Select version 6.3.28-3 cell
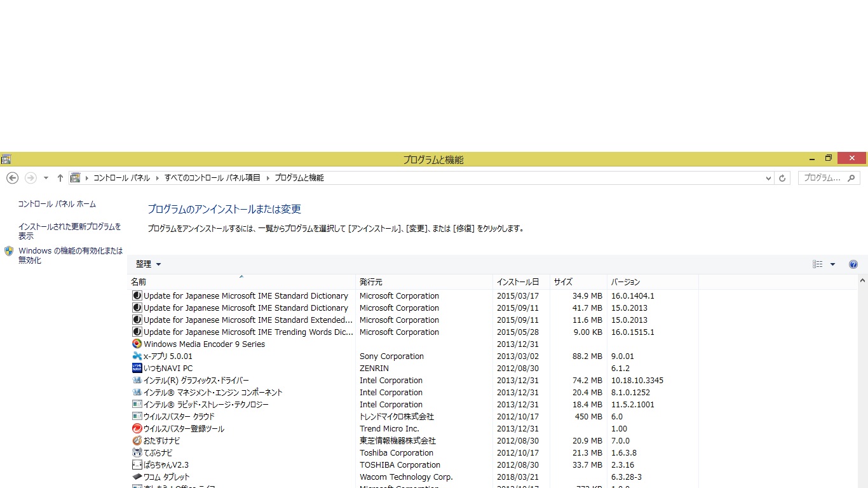868x488 pixels. tap(627, 477)
